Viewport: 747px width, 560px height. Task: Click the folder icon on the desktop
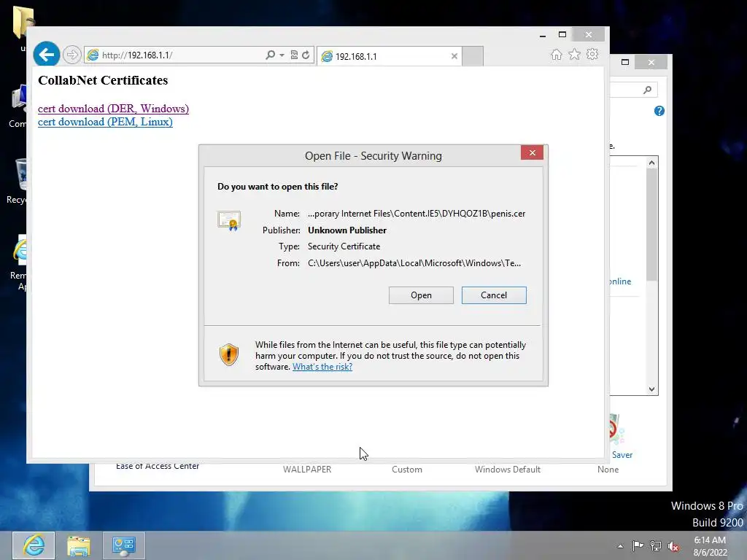[23, 22]
